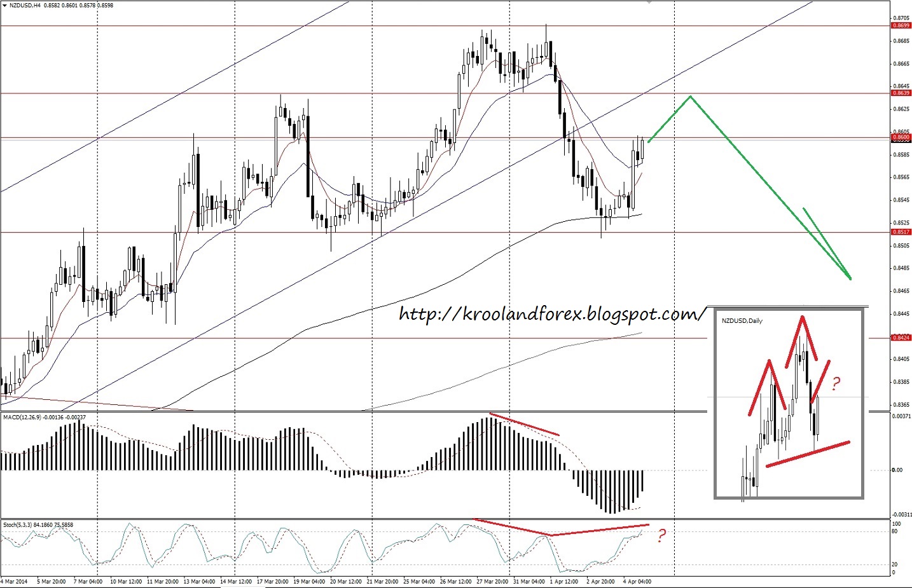The image size is (912, 588).
Task: Click the 0.8665 price axis value
Action: (901, 64)
